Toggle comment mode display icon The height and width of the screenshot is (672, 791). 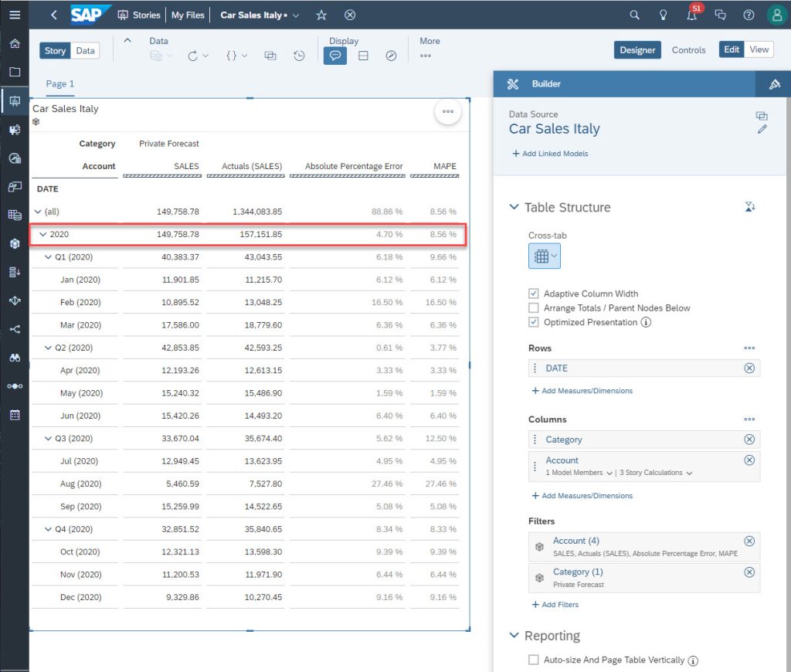335,56
